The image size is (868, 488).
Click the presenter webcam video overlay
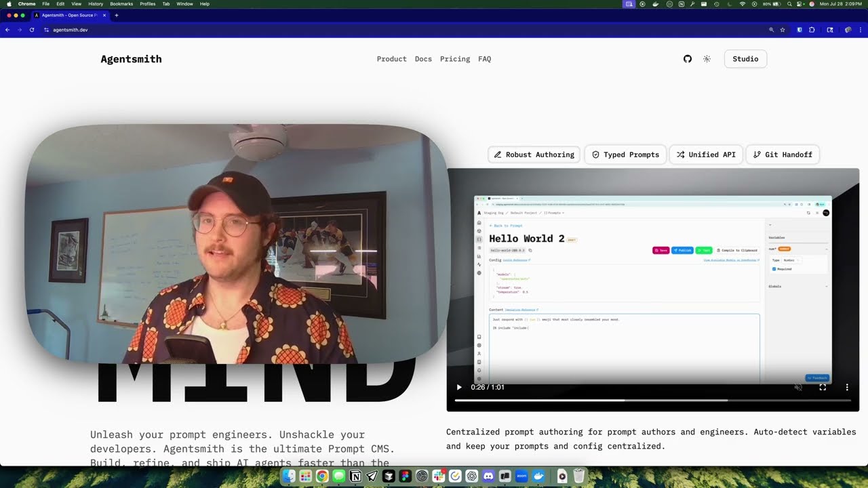coord(237,244)
